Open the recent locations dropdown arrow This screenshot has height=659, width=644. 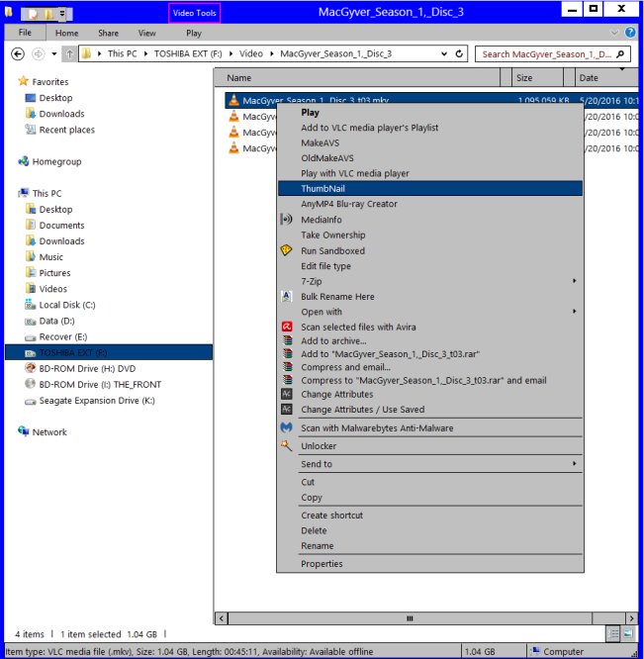point(54,53)
